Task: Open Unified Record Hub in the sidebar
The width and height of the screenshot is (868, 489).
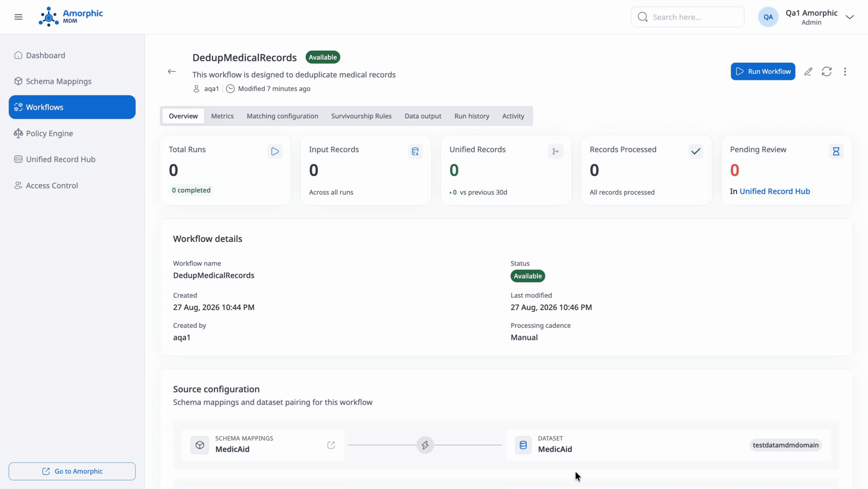Action: 72,159
